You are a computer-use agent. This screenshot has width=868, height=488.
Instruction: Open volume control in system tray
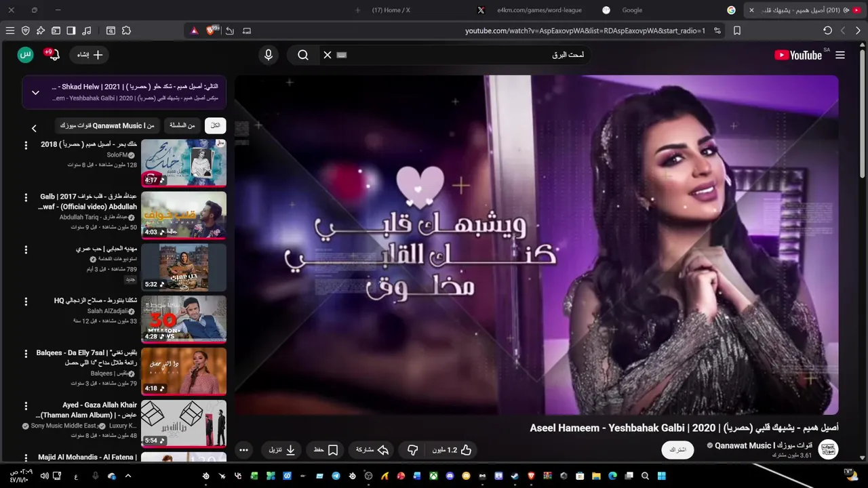tap(44, 476)
